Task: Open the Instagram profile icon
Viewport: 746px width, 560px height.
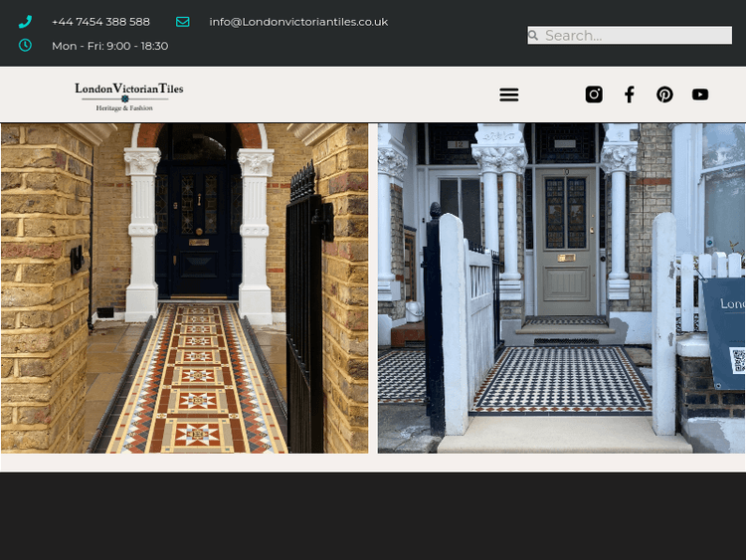Action: point(594,94)
